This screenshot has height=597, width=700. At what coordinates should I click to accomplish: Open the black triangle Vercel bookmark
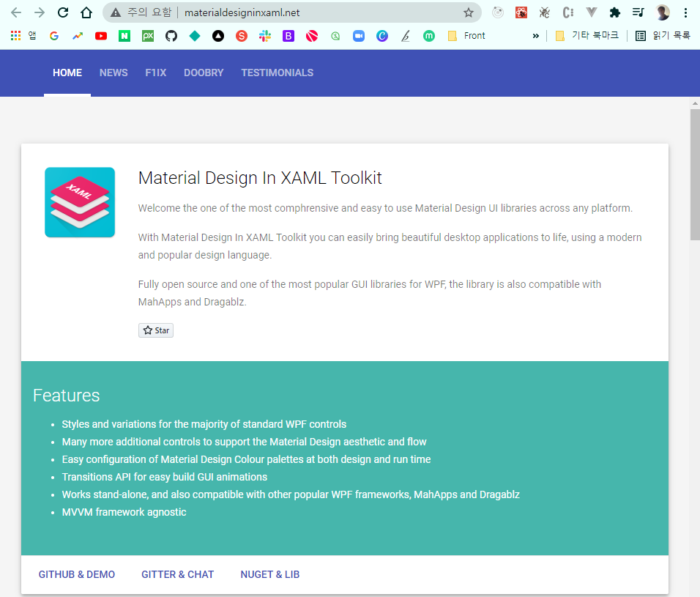218,36
